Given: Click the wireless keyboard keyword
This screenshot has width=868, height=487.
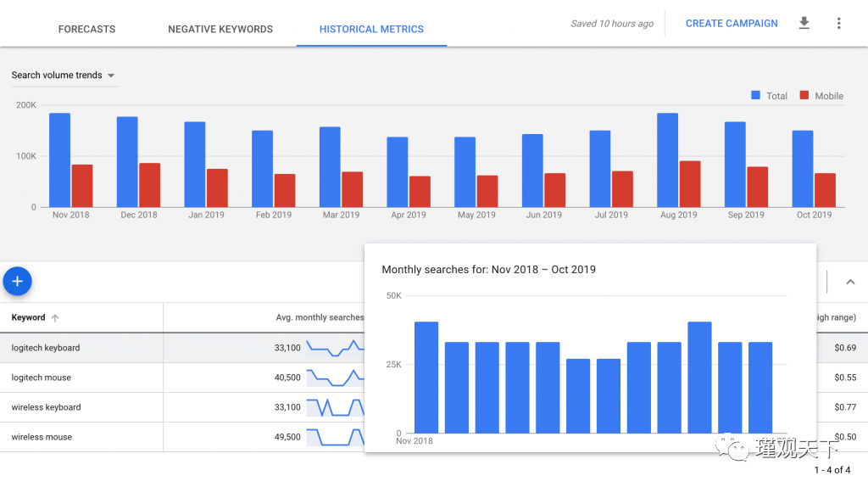Looking at the screenshot, I should click(46, 407).
